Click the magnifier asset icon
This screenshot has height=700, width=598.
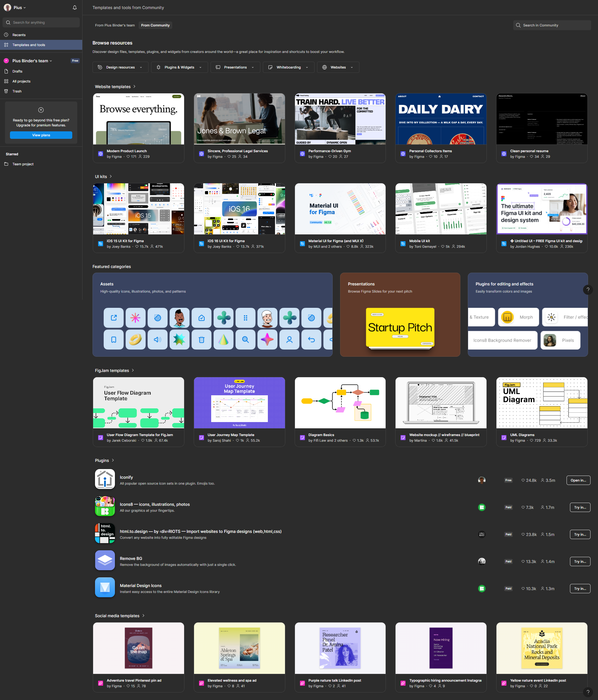click(x=245, y=340)
